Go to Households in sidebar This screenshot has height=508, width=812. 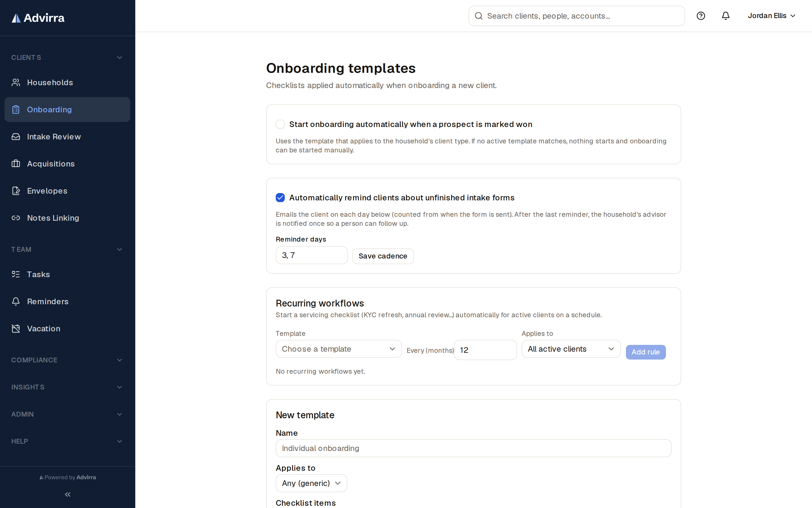click(67, 82)
